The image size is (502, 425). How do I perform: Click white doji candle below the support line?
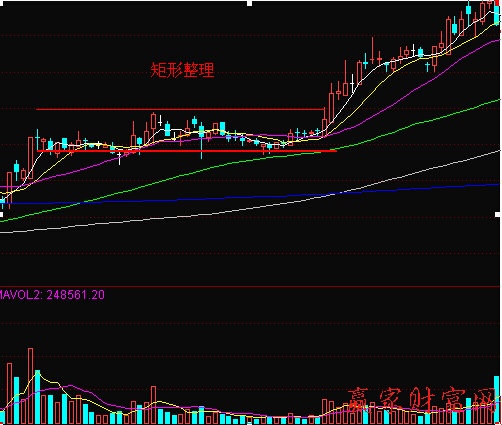coord(119,158)
